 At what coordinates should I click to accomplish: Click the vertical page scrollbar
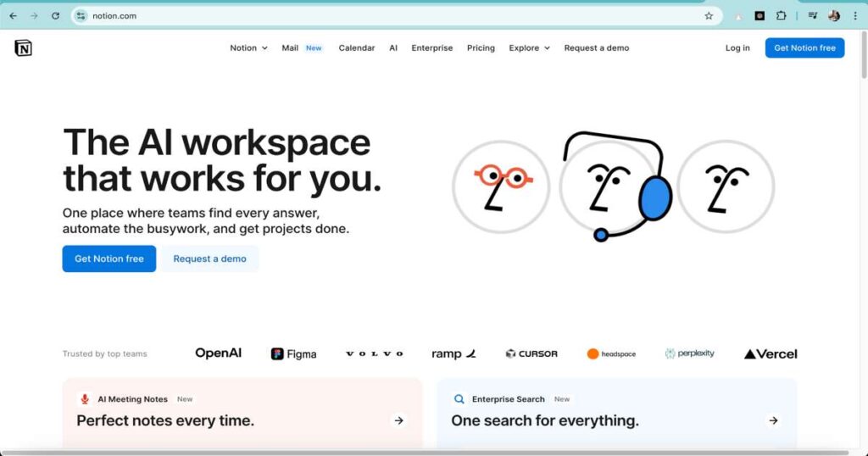[864, 55]
